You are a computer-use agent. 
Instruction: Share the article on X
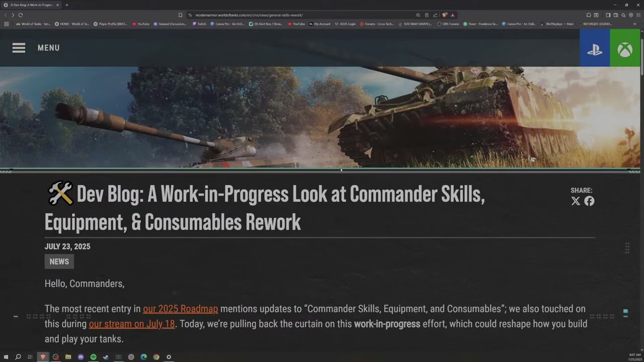coord(576,201)
